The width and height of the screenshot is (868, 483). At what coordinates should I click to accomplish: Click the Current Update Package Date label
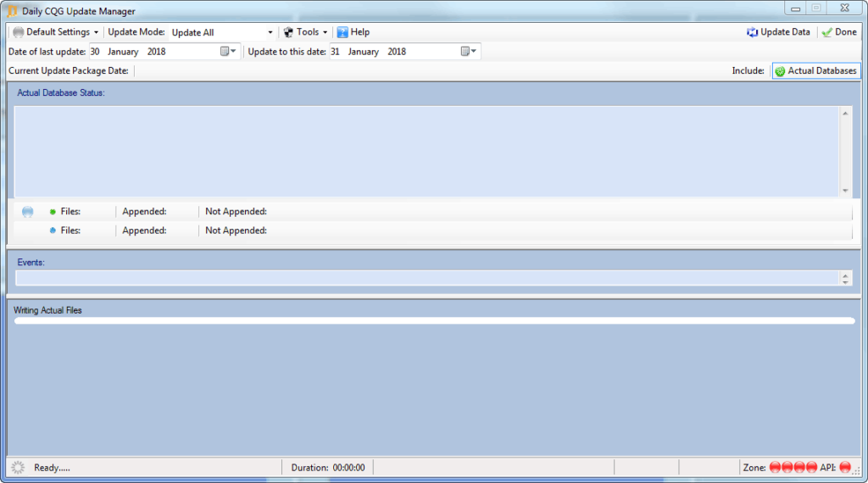pyautogui.click(x=68, y=71)
